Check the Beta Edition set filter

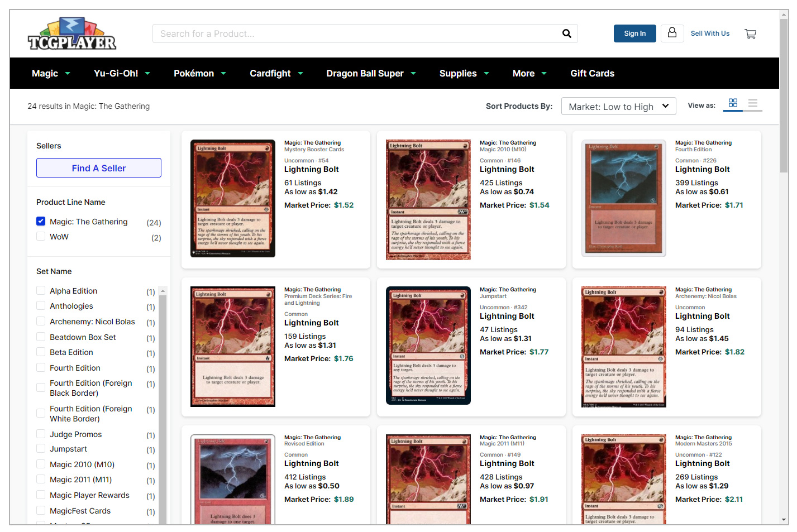41,352
